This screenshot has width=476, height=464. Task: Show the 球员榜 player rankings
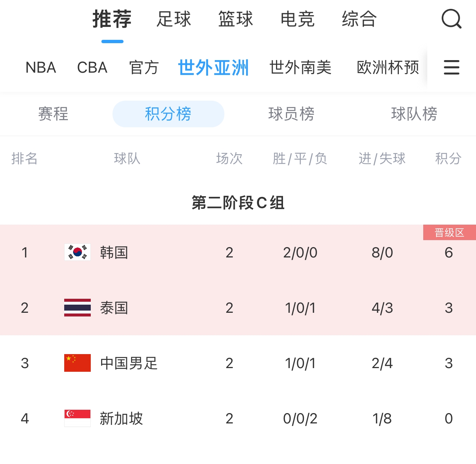(x=291, y=114)
